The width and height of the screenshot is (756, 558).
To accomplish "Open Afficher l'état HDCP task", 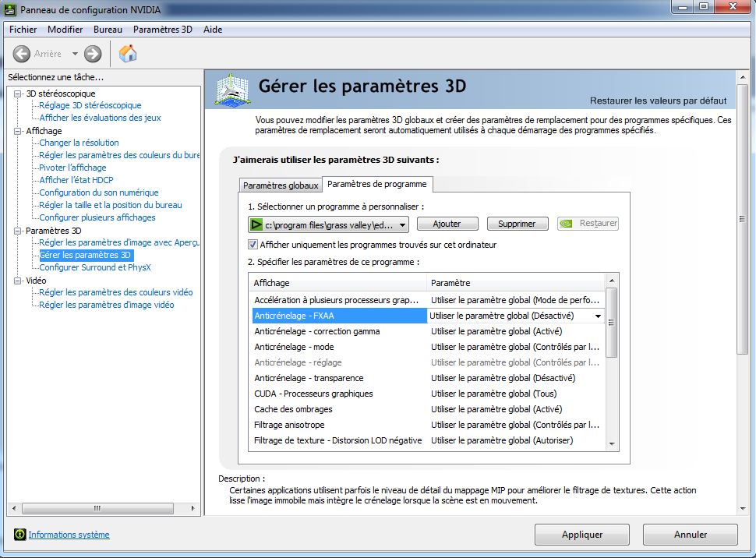I will [x=76, y=180].
